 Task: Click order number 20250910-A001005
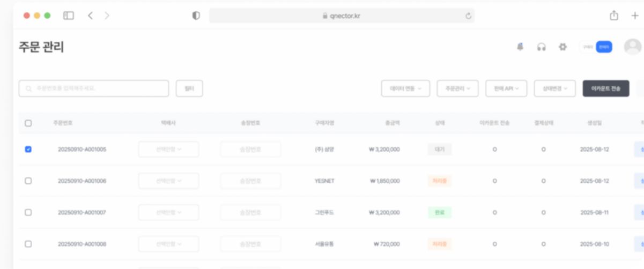pos(82,150)
